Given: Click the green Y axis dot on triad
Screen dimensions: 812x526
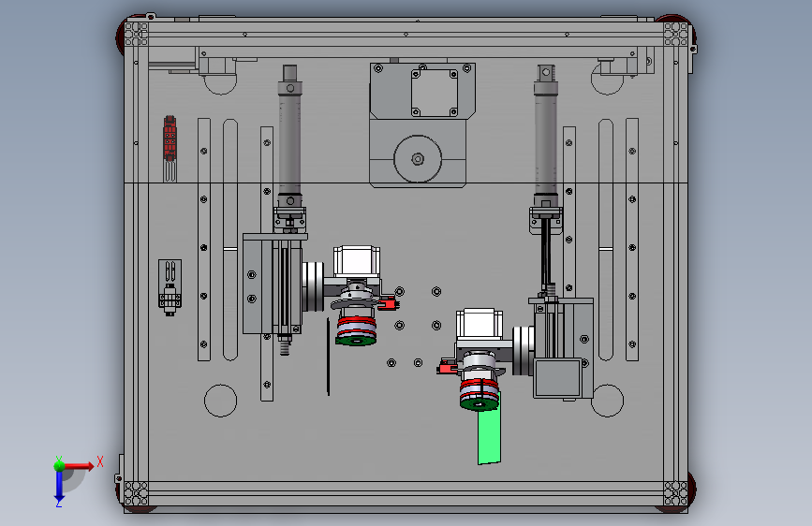Looking at the screenshot, I should [59, 465].
